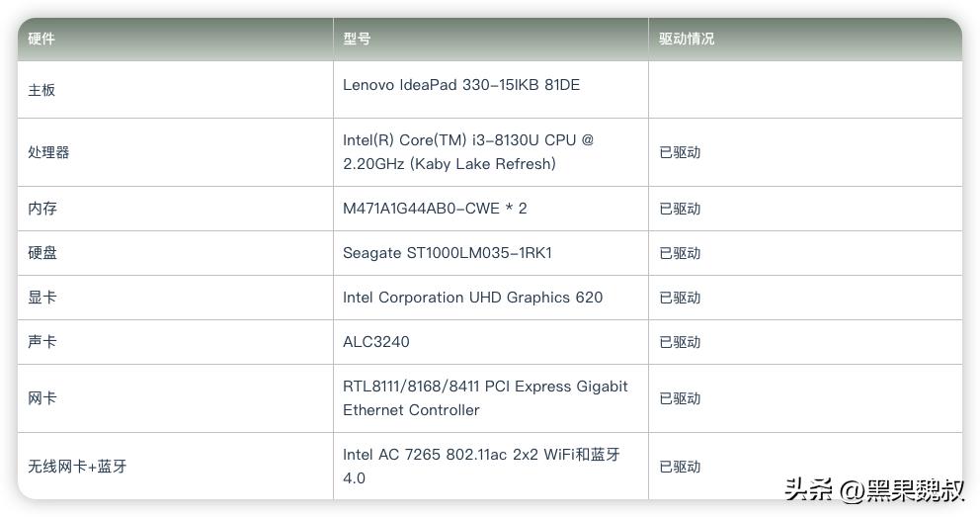Viewport: 980px width, 517px height.
Task: Click the Intel Core i3-8130U CPU cell
Action: [468, 152]
